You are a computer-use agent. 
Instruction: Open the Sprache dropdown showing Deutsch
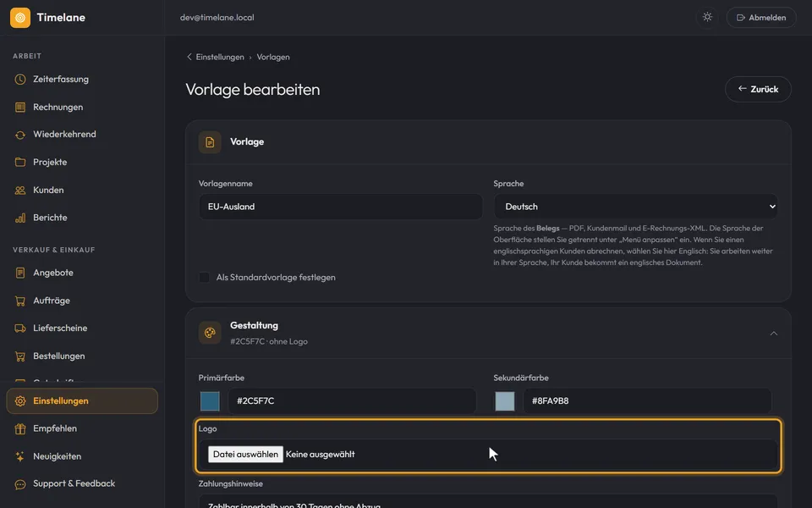(635, 207)
